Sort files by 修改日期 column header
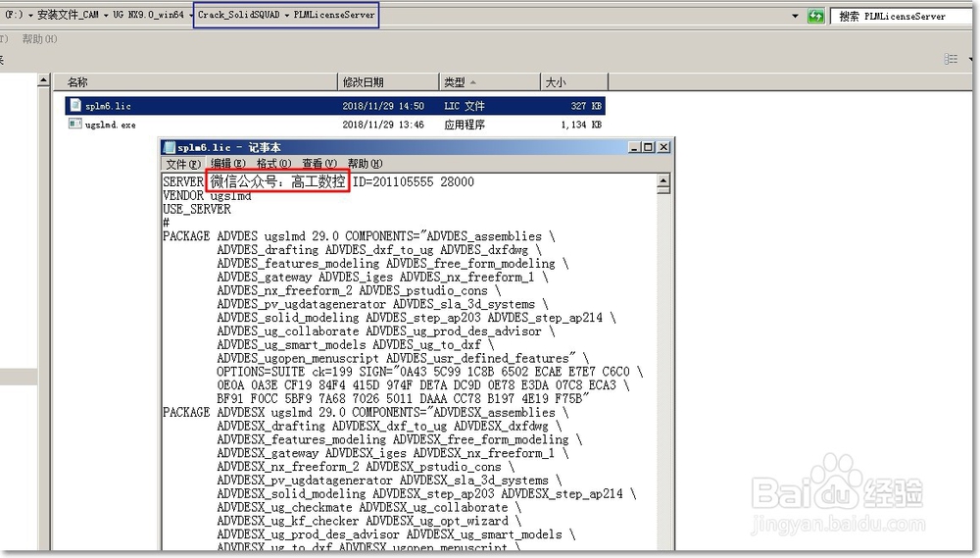This screenshot has width=980, height=558. point(388,82)
